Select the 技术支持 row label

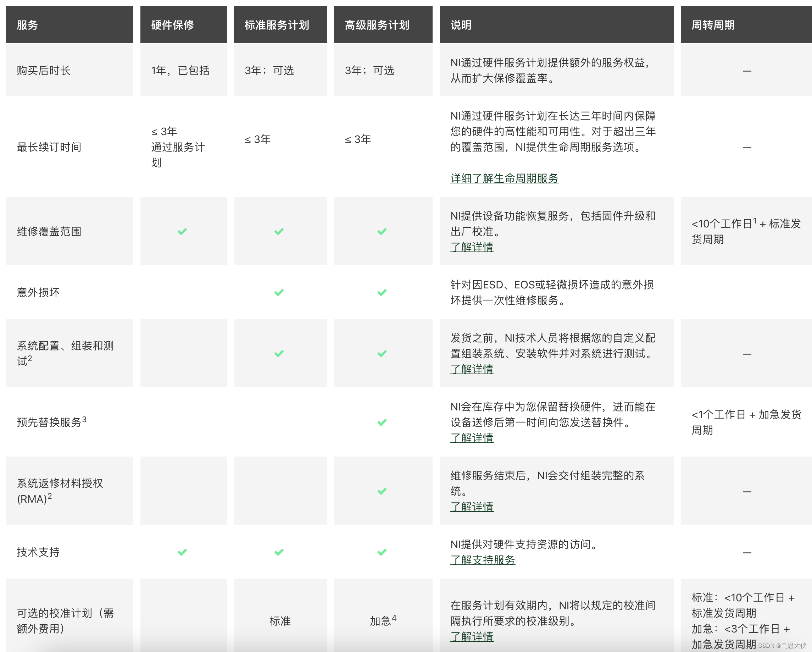pos(38,552)
